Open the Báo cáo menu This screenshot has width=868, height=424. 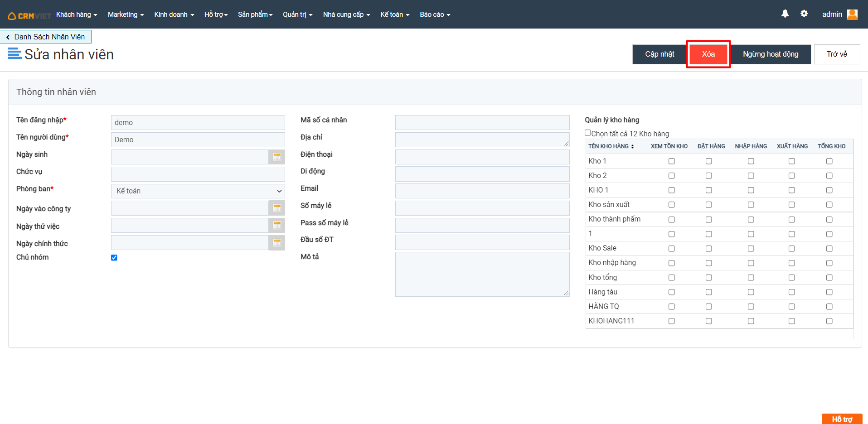tap(435, 14)
